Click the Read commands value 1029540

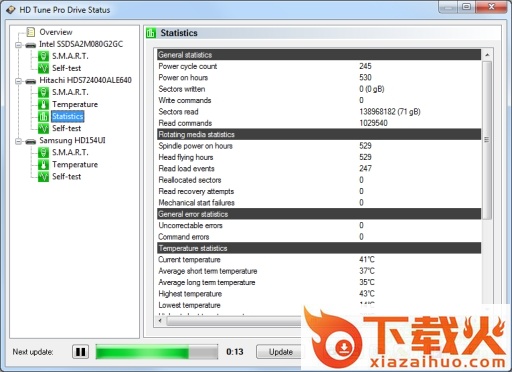[373, 123]
